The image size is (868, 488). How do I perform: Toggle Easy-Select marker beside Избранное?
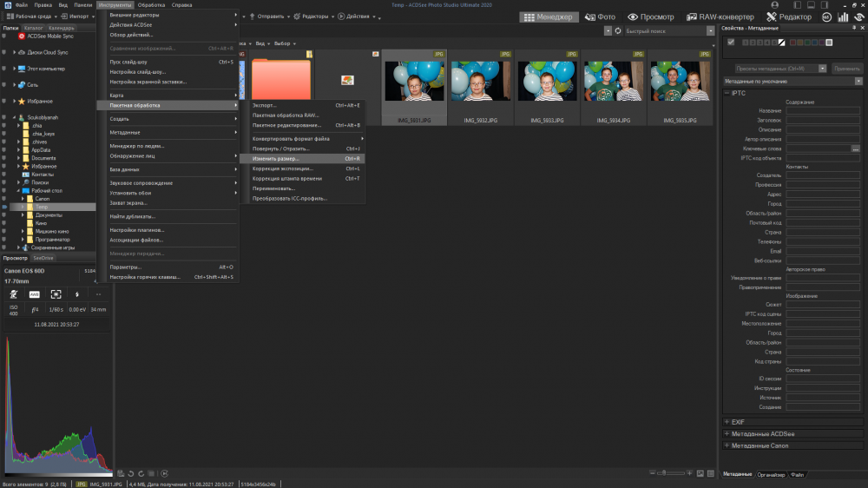pyautogui.click(x=4, y=101)
